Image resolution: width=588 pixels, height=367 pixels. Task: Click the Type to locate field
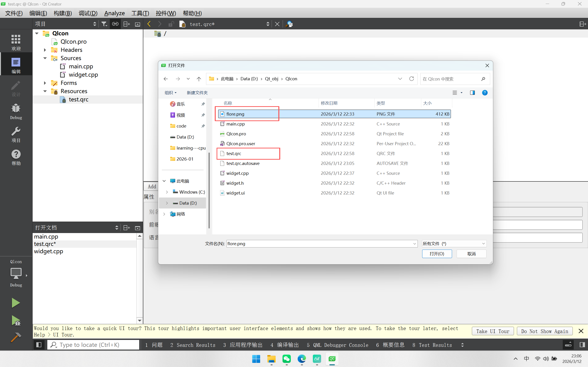point(93,345)
